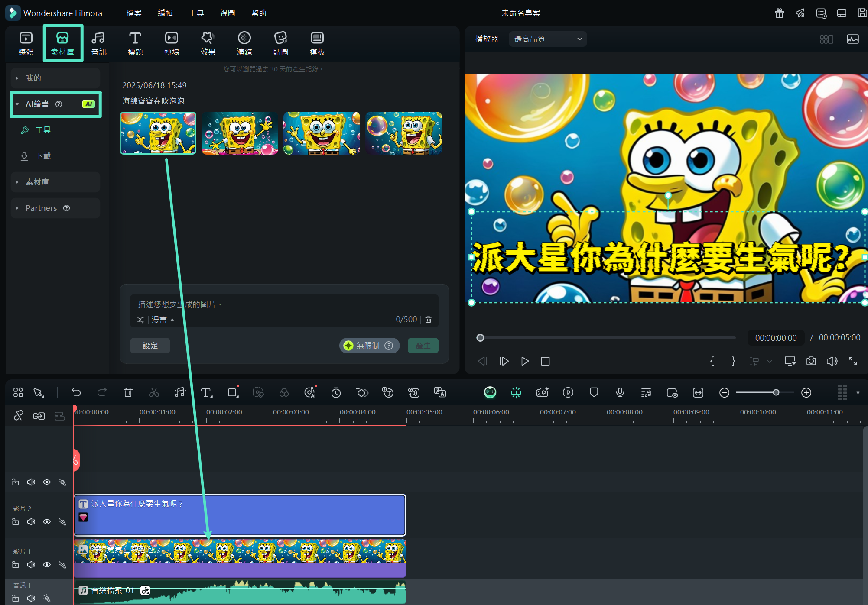Screen dimensions: 868x605
Task: Enter fullscreen preview with expand icon
Action: 852,361
